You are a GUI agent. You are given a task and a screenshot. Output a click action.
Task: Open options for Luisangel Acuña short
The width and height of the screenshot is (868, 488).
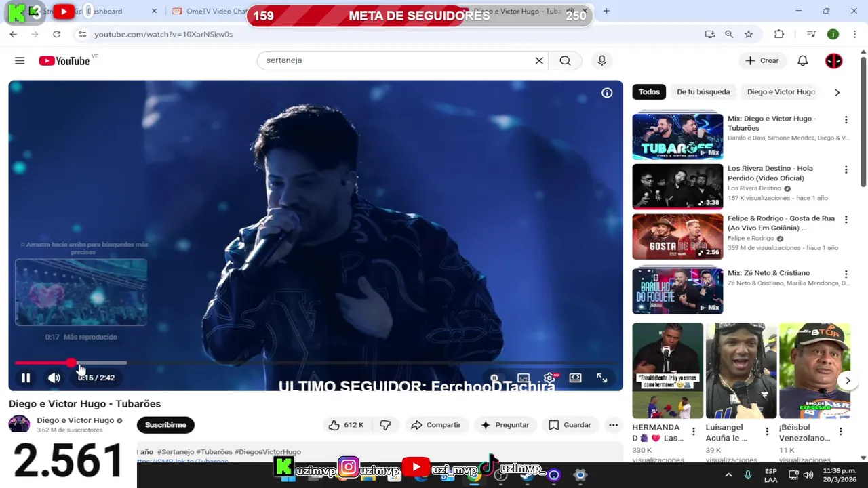pyautogui.click(x=767, y=432)
